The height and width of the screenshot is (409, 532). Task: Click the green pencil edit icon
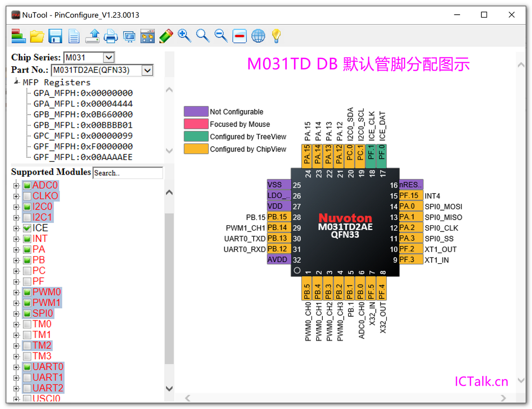(166, 36)
